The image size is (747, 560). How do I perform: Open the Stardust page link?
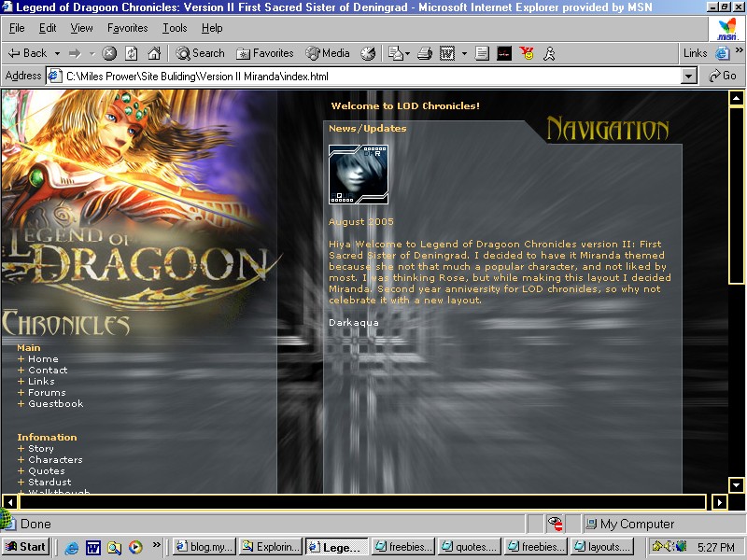pos(49,482)
